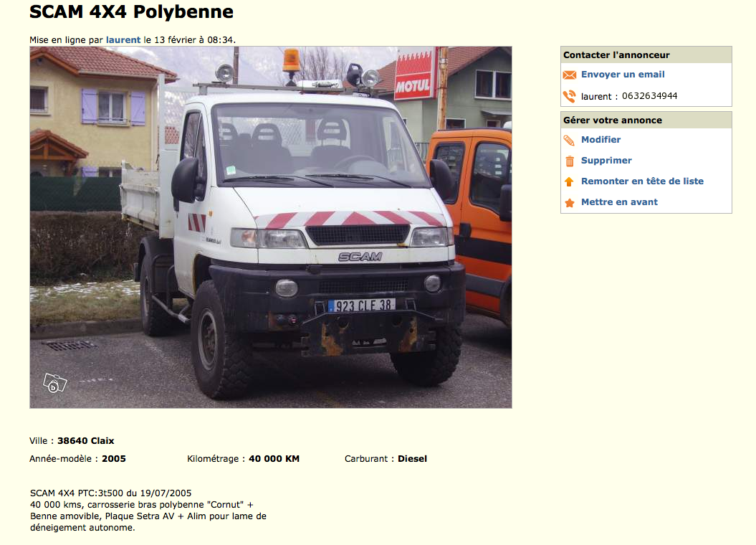Viewport: 756px width, 545px height.
Task: Choose Supprimer to delete the listing
Action: tap(606, 160)
